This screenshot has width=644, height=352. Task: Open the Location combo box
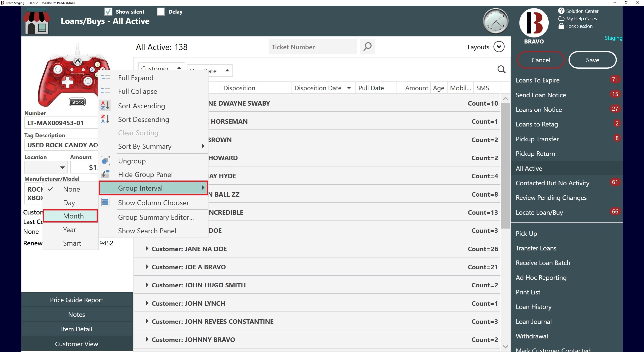click(46, 167)
